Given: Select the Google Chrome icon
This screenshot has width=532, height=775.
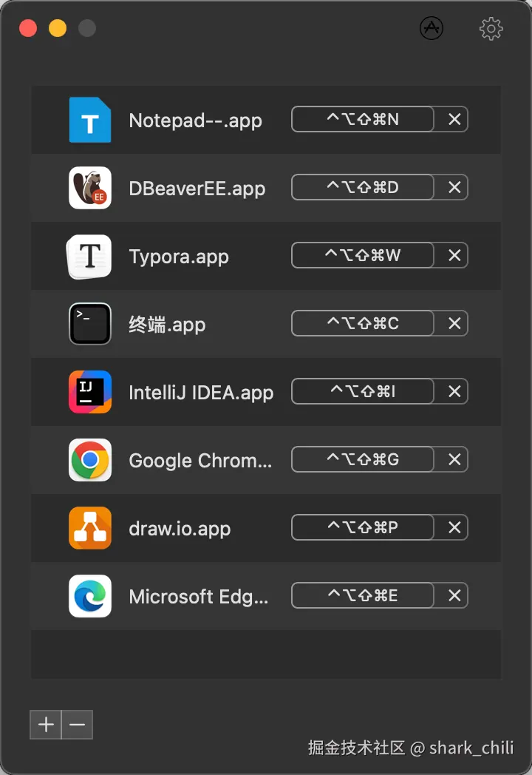Looking at the screenshot, I should tap(90, 460).
